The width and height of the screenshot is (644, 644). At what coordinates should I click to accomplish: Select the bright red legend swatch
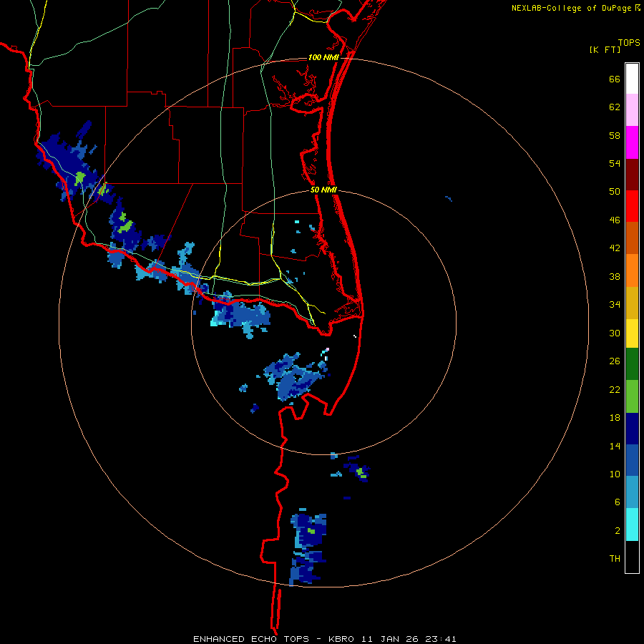(632, 207)
